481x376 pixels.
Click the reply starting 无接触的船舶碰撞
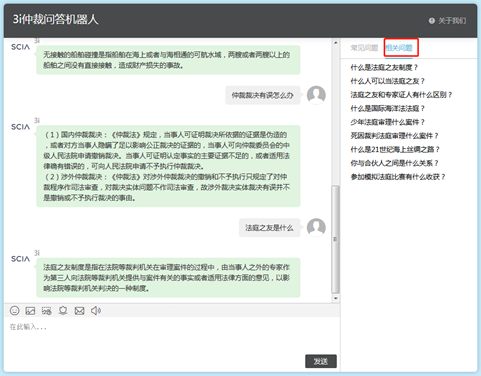168,60
